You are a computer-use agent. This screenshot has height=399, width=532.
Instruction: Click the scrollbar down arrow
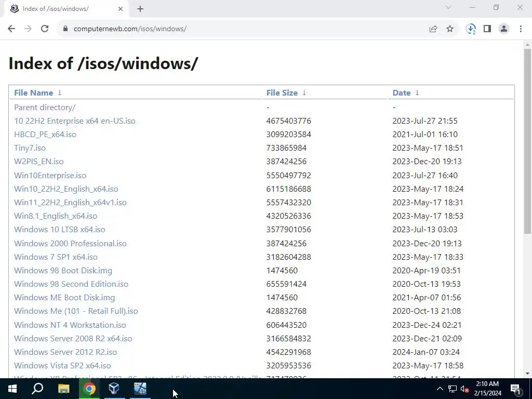528,374
